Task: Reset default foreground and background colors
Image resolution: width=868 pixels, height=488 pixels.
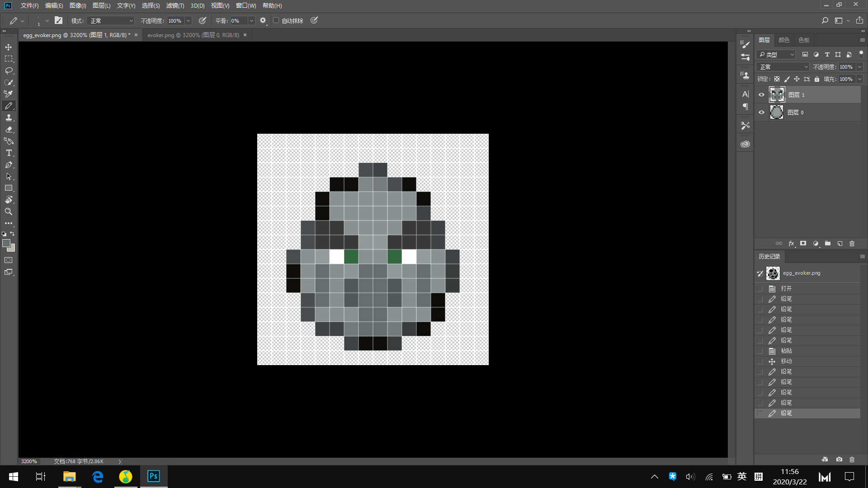Action: [x=4, y=234]
